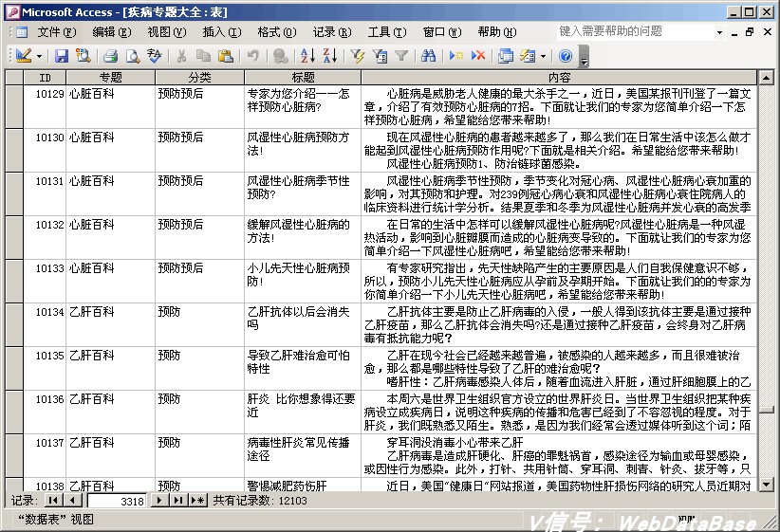The height and width of the screenshot is (532, 780).
Task: Open Toolbar Options chevron
Action: (584, 56)
